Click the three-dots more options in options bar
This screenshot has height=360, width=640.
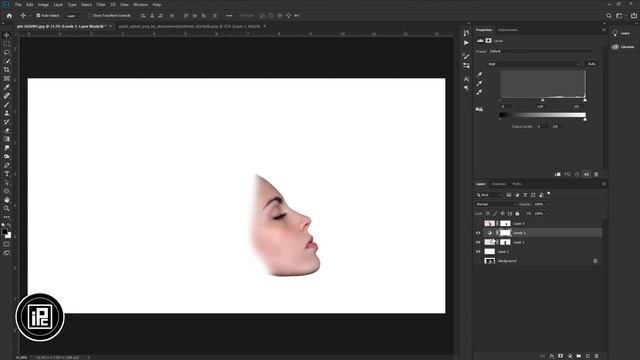[x=229, y=16]
